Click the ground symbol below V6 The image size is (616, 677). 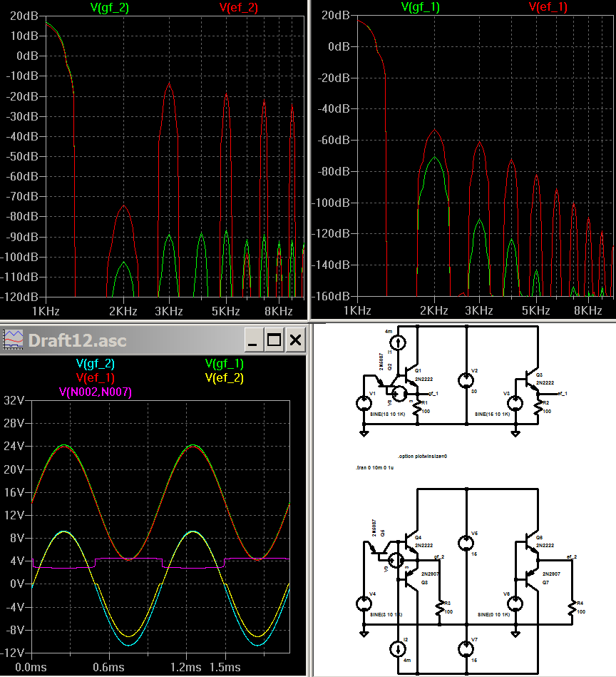click(515, 633)
